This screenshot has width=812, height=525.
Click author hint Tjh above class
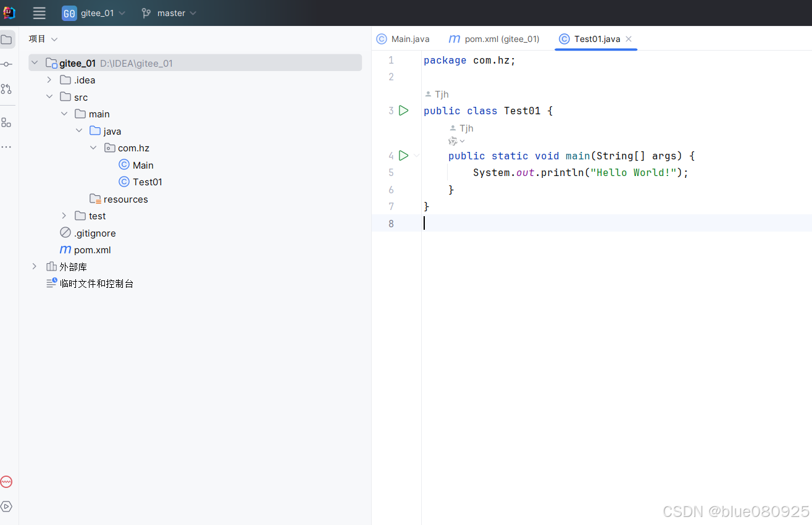pyautogui.click(x=442, y=94)
